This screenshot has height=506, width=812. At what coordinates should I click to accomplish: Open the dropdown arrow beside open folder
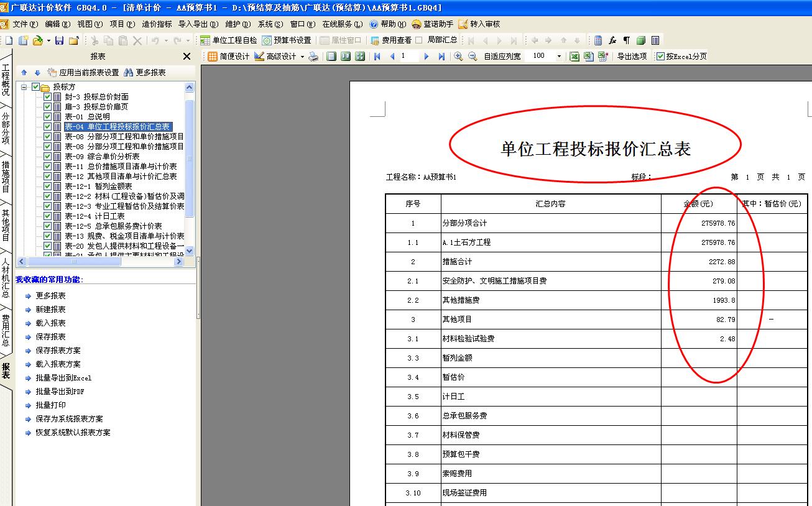click(x=48, y=40)
